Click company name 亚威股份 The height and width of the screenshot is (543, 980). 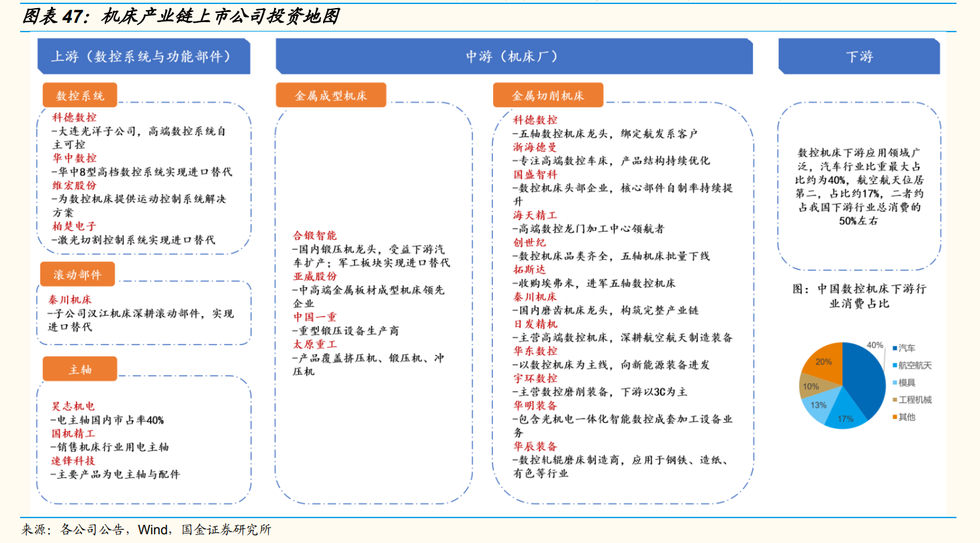pyautogui.click(x=315, y=276)
